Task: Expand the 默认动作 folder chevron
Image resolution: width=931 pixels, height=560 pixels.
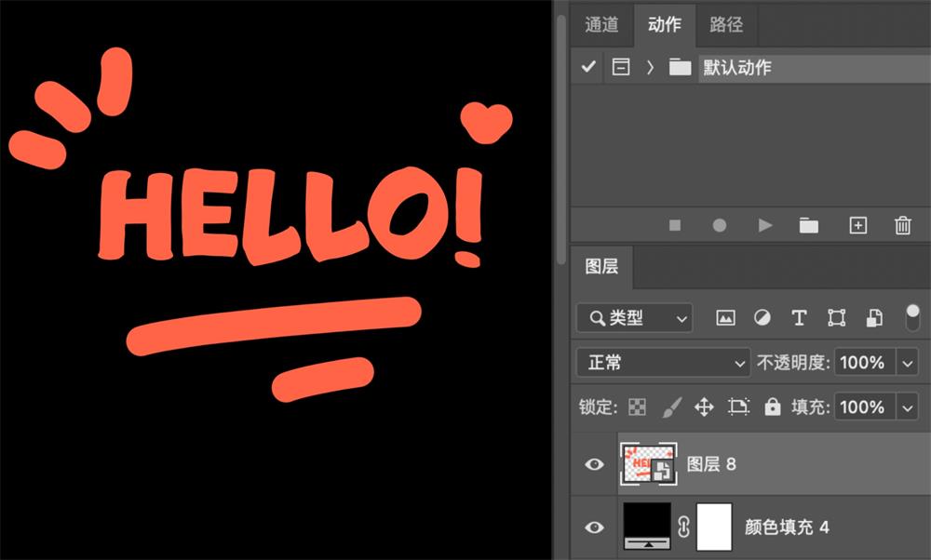Action: pos(650,67)
